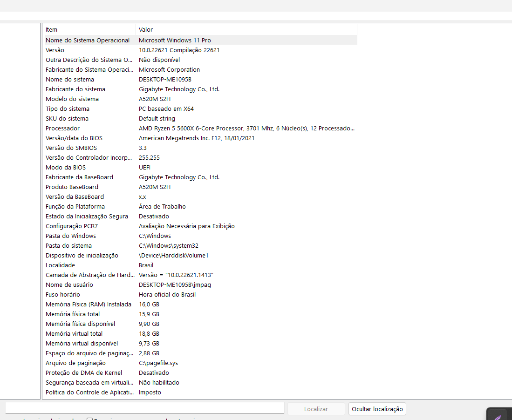Image resolution: width=512 pixels, height=420 pixels.
Task: Select Memória Física (RAM) Instalada row
Action: 200,305
